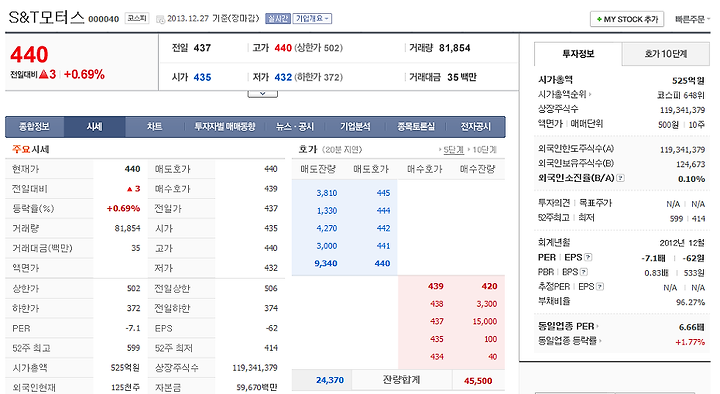Click the red up-triangle beside 전일대비 3 in header
This screenshot has height=394, width=720.
pyautogui.click(x=44, y=74)
